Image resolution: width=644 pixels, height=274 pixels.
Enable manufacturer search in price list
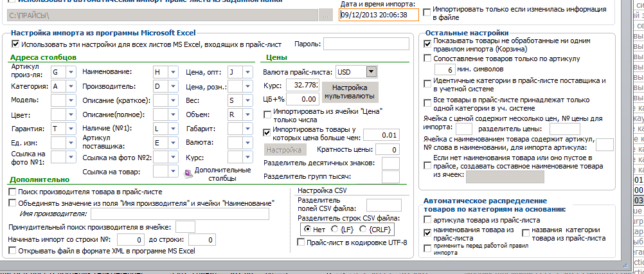[x=12, y=192]
